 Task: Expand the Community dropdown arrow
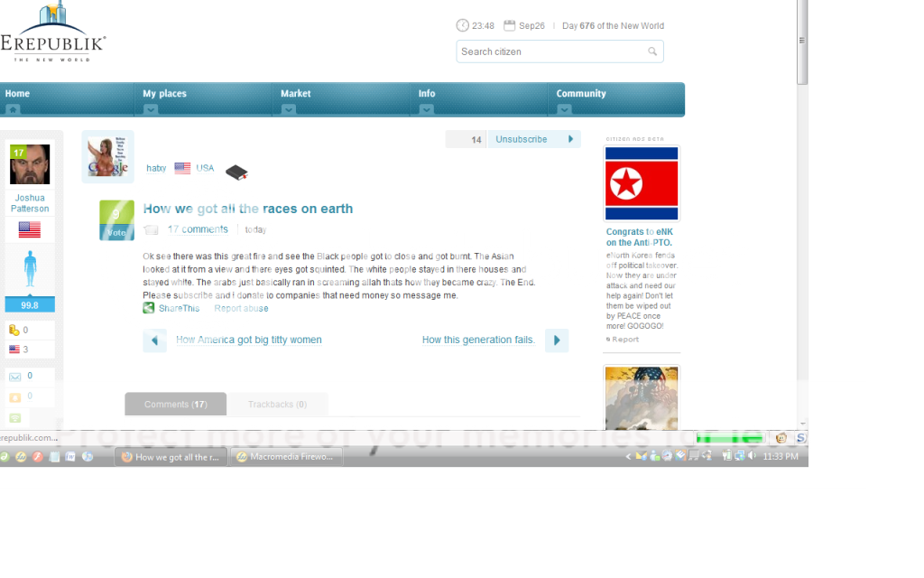[x=564, y=109]
